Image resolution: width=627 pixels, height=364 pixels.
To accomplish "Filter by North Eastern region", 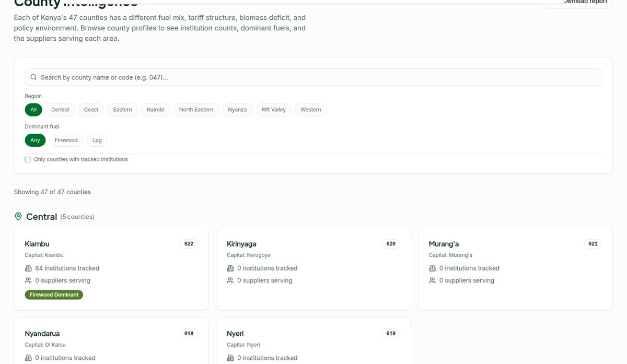I will pos(196,110).
